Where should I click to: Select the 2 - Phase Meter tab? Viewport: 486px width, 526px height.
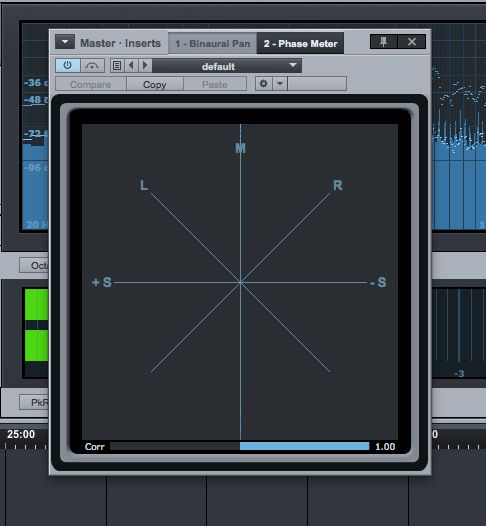(301, 44)
